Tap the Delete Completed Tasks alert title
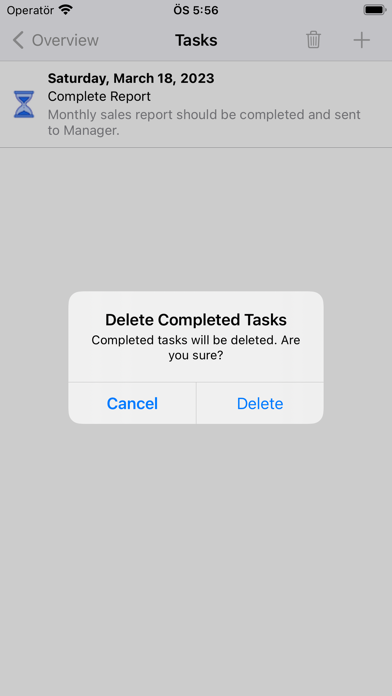The width and height of the screenshot is (392, 696). point(196,320)
